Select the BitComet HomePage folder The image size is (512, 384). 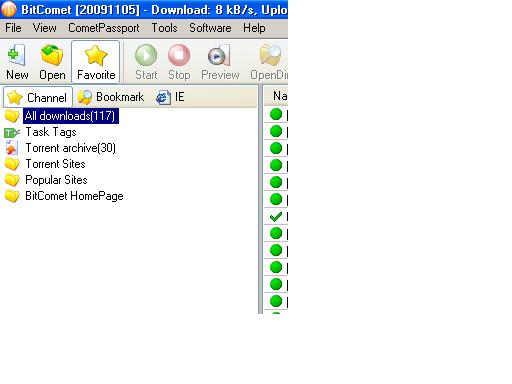click(x=74, y=196)
